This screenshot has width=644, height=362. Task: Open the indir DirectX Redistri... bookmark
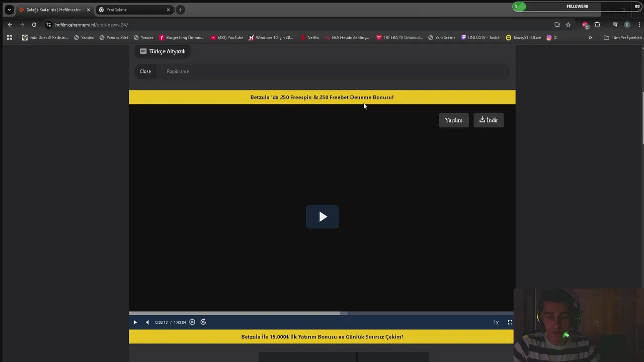[x=45, y=38]
